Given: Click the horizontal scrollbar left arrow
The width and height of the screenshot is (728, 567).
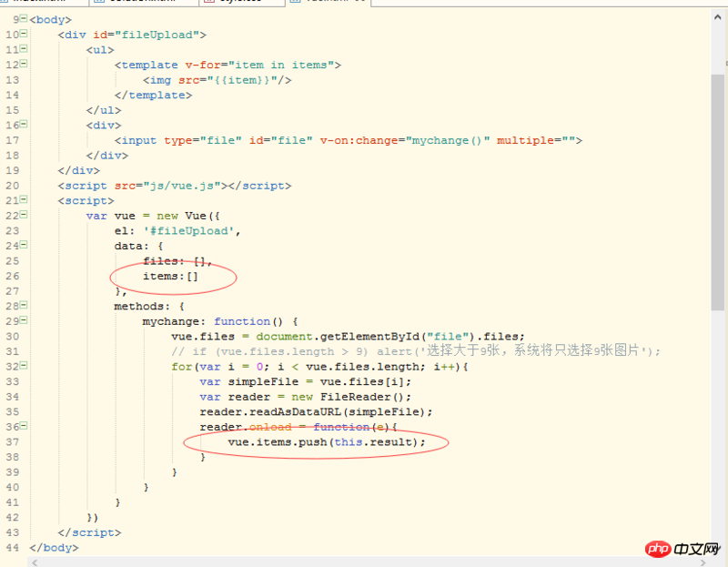Looking at the screenshot, I should point(35,562).
